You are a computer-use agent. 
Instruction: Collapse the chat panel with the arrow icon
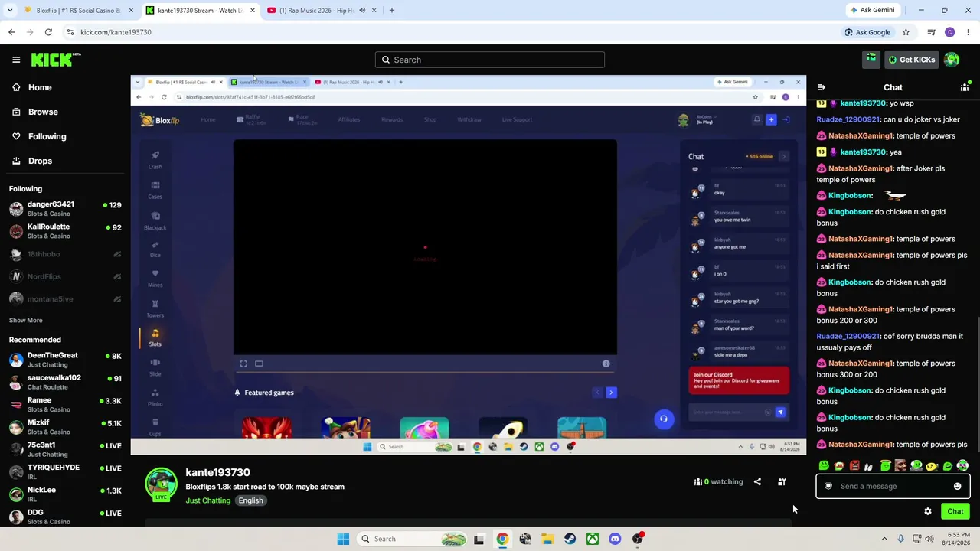pyautogui.click(x=822, y=87)
